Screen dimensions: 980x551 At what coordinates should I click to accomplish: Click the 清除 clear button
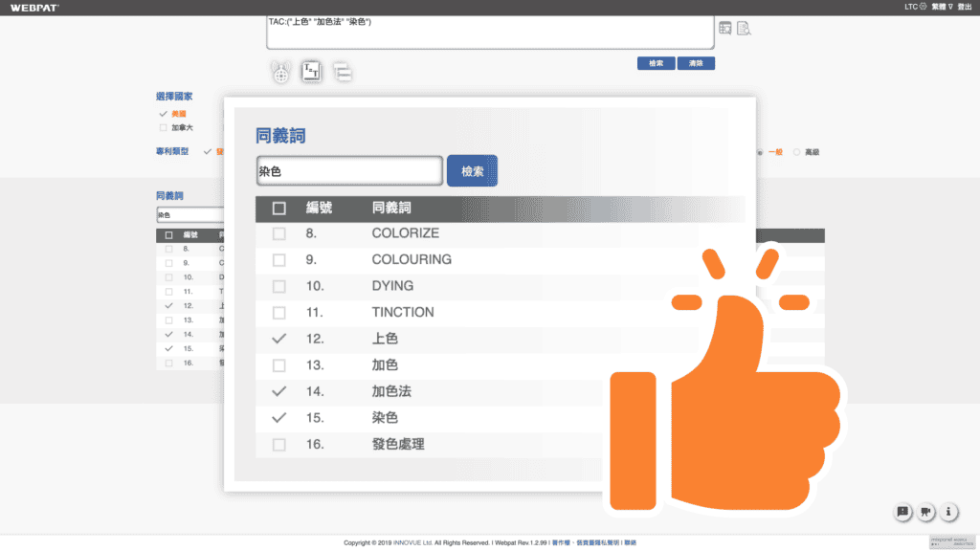coord(696,61)
